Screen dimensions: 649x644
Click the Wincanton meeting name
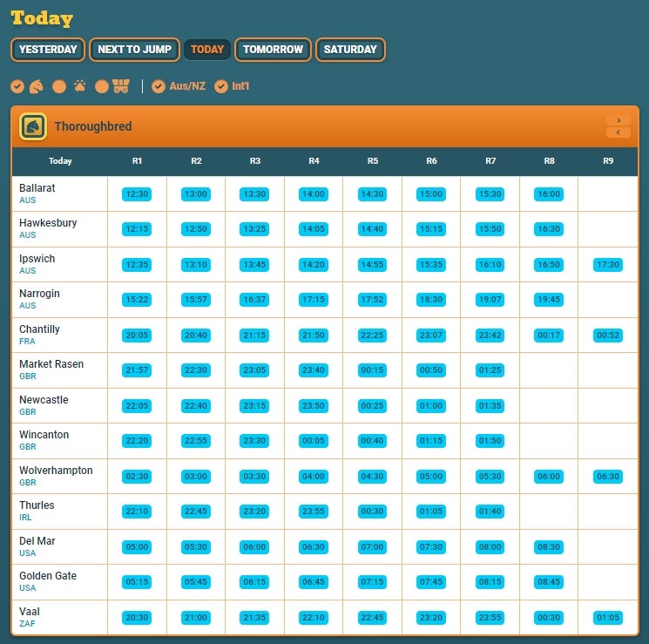click(44, 435)
